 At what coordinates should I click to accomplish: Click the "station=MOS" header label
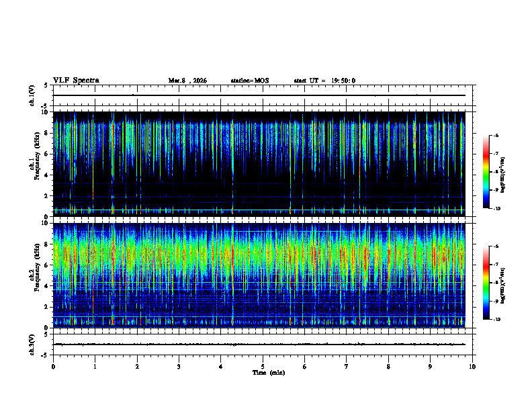250,81
